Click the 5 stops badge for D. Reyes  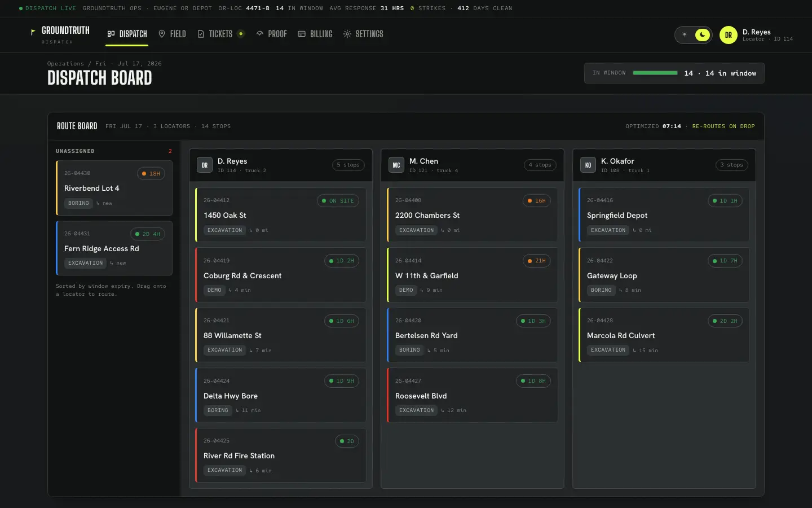pyautogui.click(x=348, y=165)
